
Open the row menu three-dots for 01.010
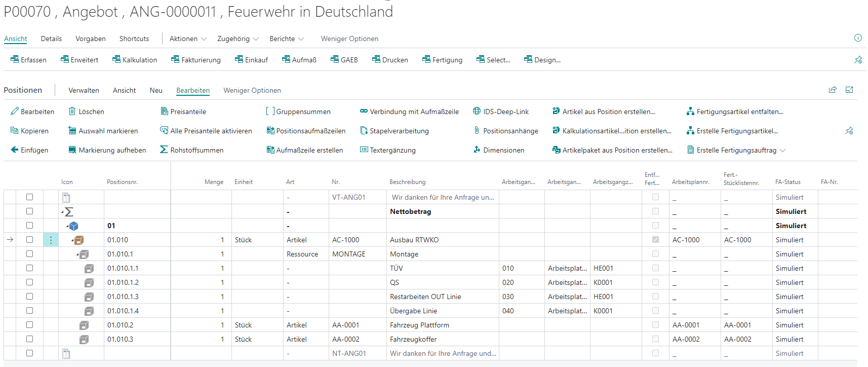click(x=51, y=240)
